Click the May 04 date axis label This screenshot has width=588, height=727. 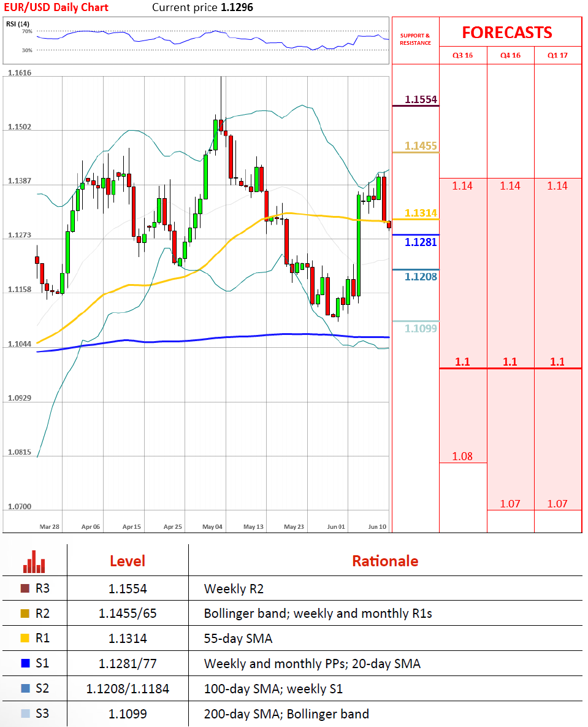[x=212, y=527]
